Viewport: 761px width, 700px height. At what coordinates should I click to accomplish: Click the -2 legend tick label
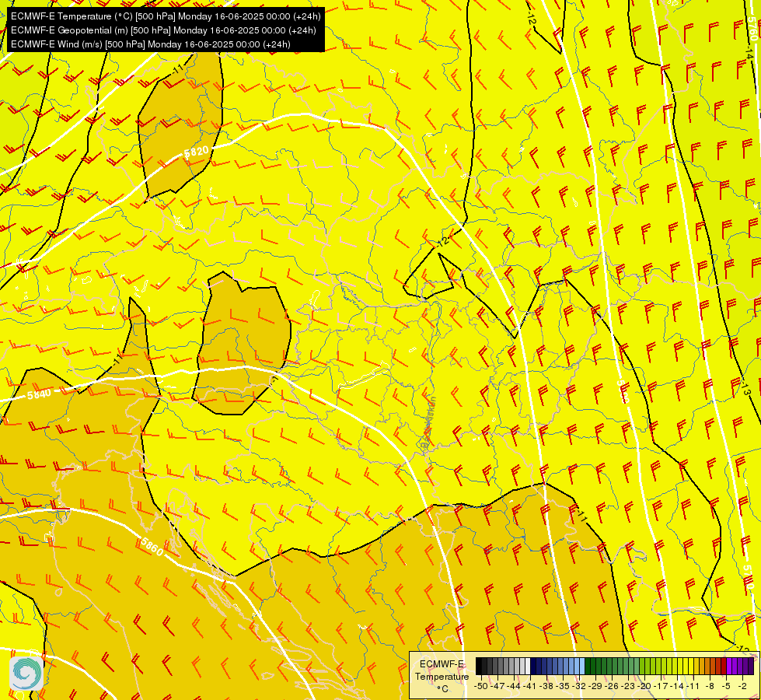[742, 686]
